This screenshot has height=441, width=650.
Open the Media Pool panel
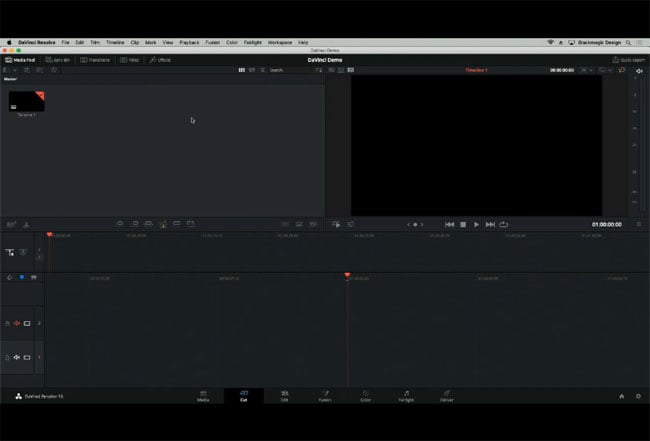(x=20, y=60)
